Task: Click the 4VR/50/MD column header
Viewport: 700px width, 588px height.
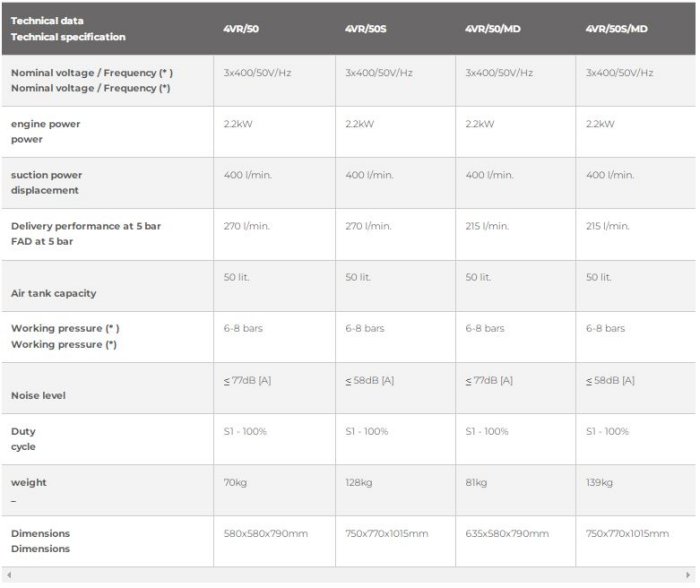Action: coord(492,29)
